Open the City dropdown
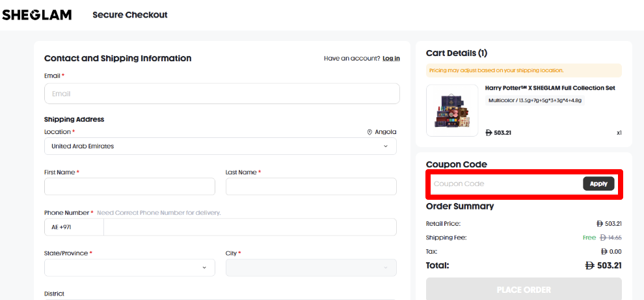Image resolution: width=644 pixels, height=300 pixels. [x=311, y=267]
